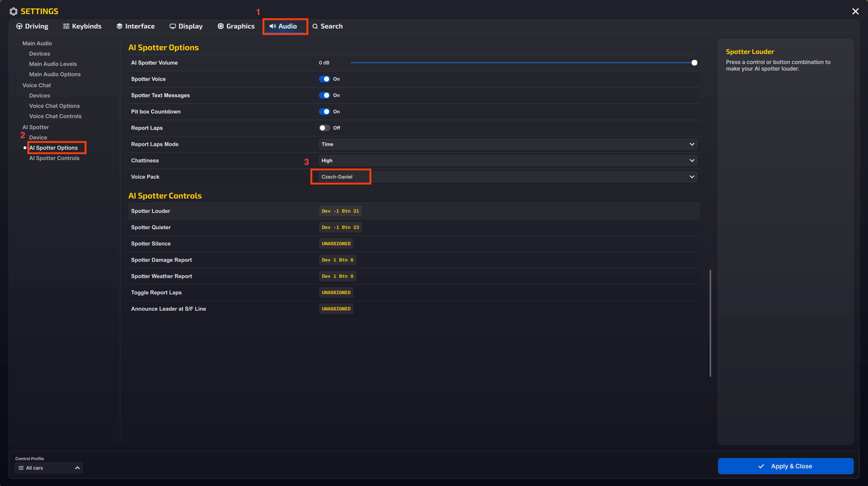The width and height of the screenshot is (868, 486).
Task: Disable the Spotter Voice toggle
Action: [324, 79]
